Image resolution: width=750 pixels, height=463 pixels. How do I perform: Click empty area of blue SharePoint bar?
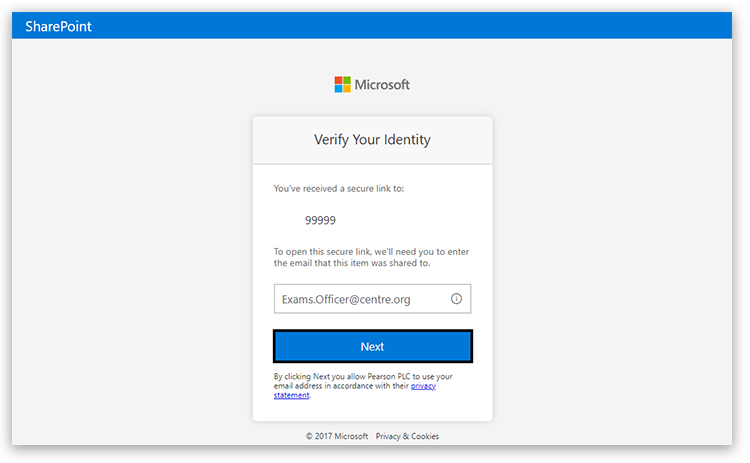point(400,26)
